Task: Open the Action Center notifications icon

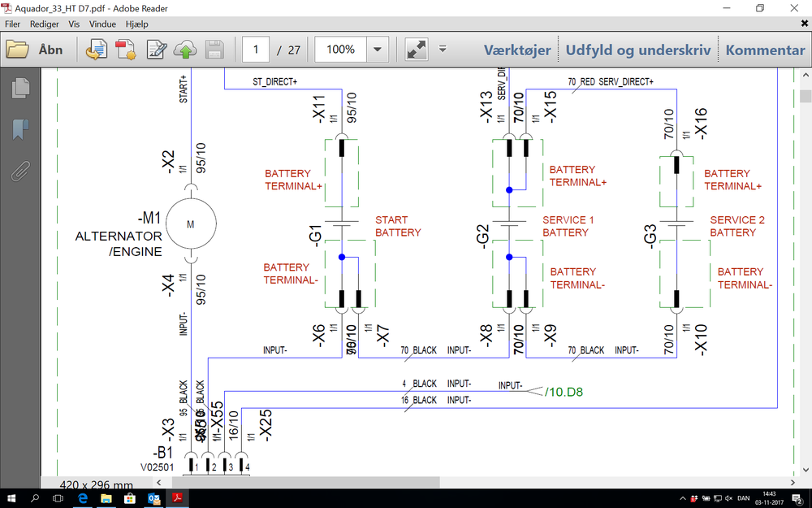Action: click(x=797, y=499)
